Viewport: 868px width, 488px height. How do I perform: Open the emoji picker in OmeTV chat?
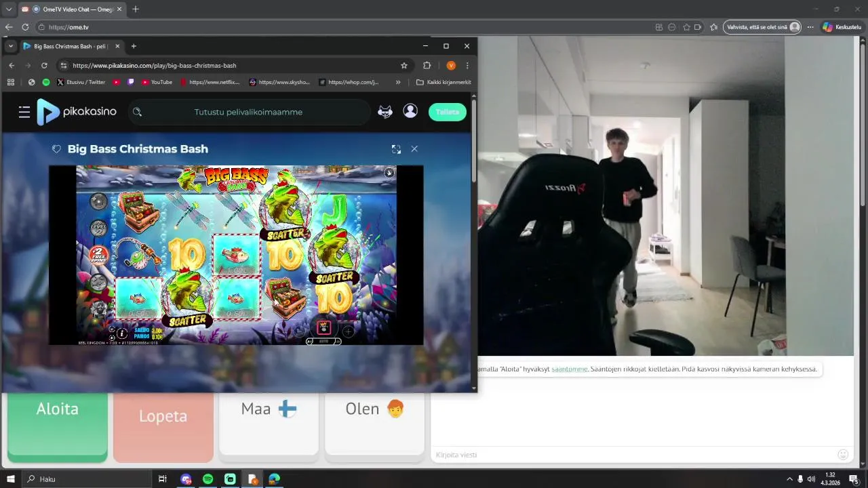point(843,454)
